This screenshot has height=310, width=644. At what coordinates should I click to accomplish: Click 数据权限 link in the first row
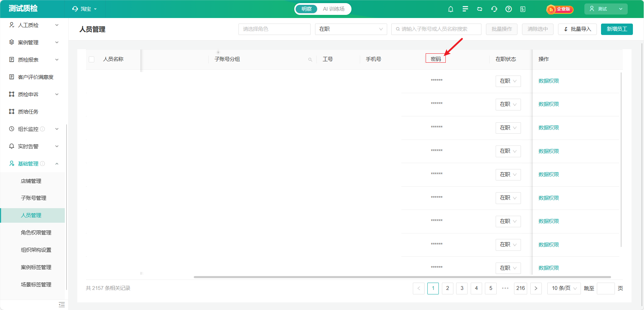tap(549, 81)
